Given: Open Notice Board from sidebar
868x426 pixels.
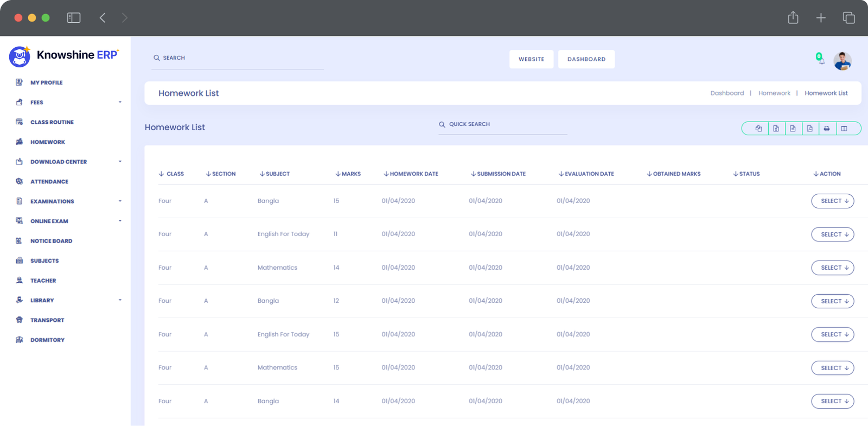Looking at the screenshot, I should tap(51, 241).
